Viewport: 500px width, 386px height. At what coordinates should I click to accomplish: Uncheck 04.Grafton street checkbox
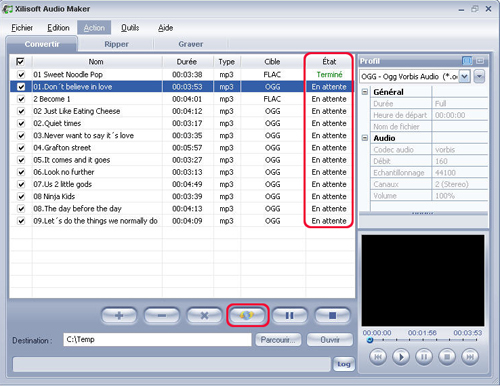[x=21, y=148]
